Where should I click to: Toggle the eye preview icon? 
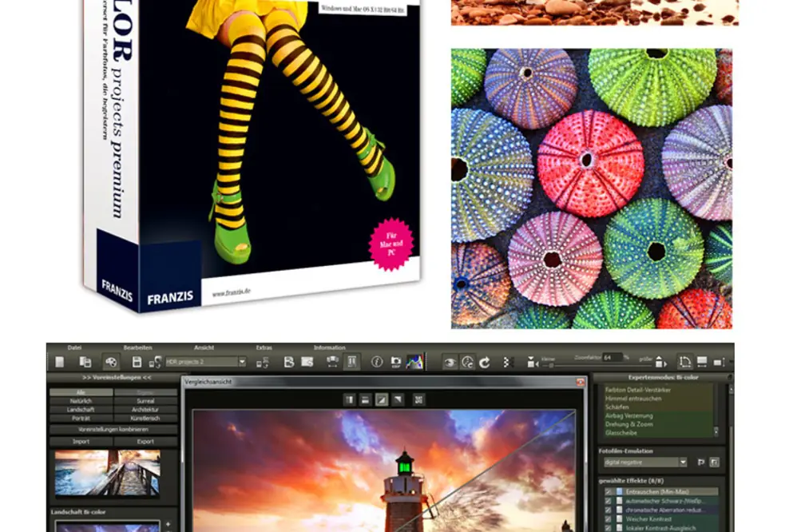450,362
